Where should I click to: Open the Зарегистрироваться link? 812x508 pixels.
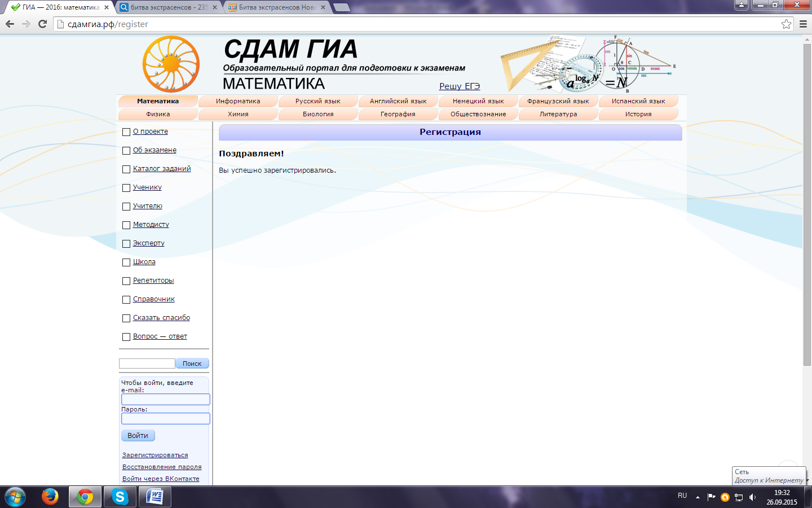click(155, 455)
